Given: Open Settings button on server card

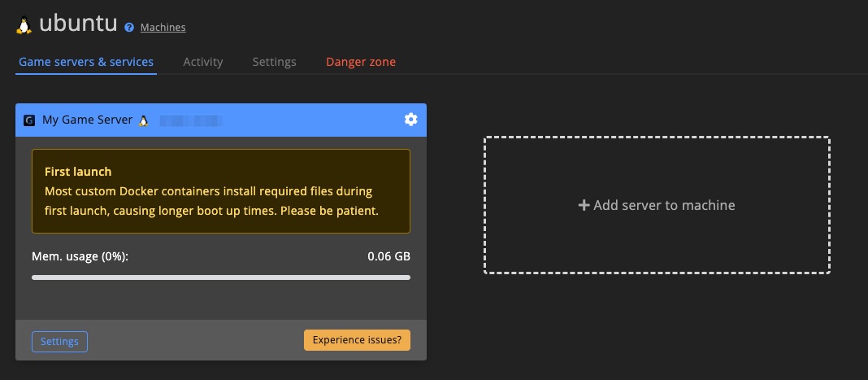Looking at the screenshot, I should coord(60,341).
